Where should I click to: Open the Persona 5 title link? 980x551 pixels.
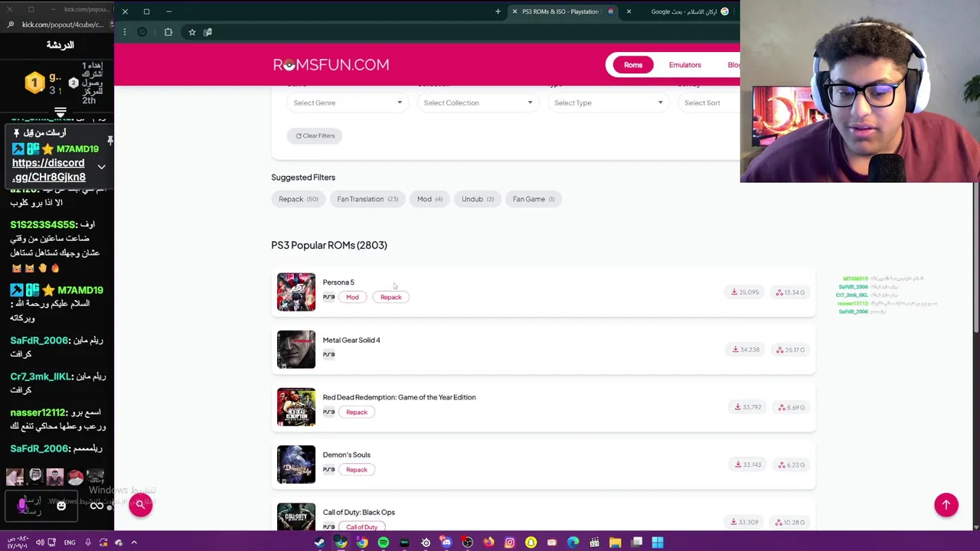click(x=338, y=282)
